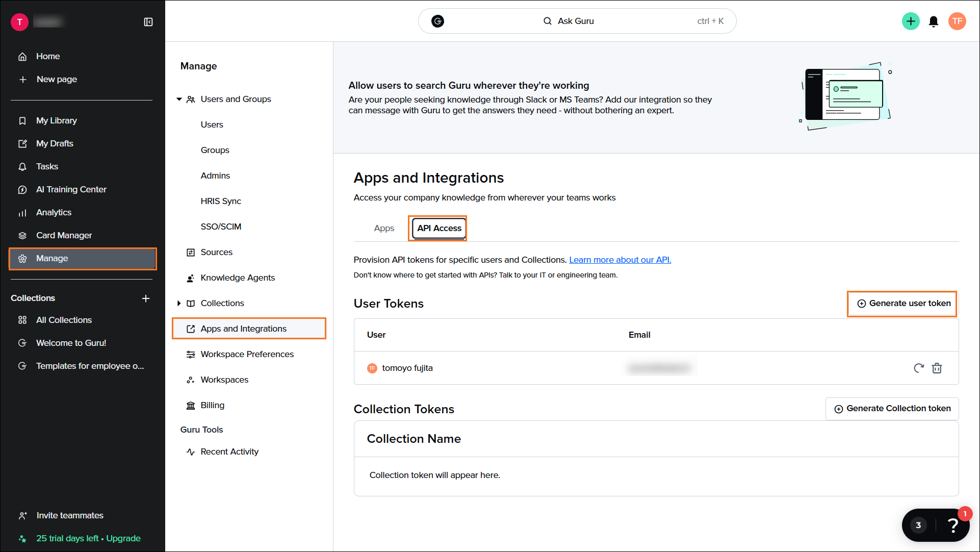
Task: Open the TF profile avatar menu
Action: tap(957, 21)
